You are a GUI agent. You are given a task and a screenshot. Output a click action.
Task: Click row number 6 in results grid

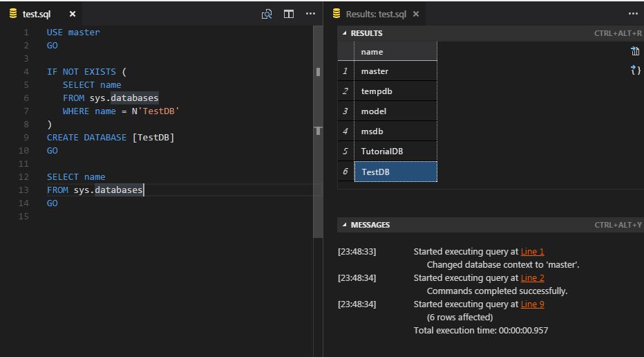(x=345, y=172)
